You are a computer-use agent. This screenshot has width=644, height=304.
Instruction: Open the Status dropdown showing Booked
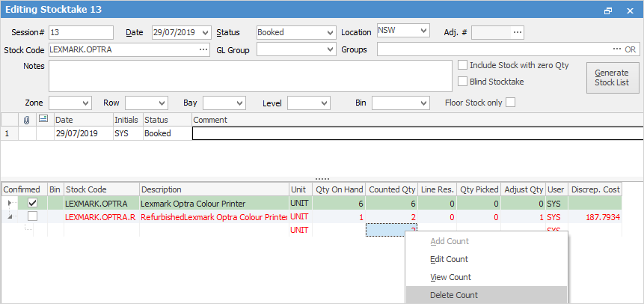click(330, 33)
